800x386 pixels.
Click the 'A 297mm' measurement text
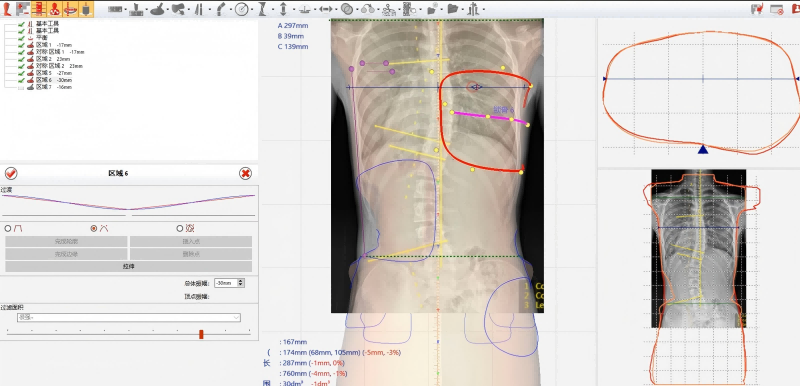[x=293, y=25]
